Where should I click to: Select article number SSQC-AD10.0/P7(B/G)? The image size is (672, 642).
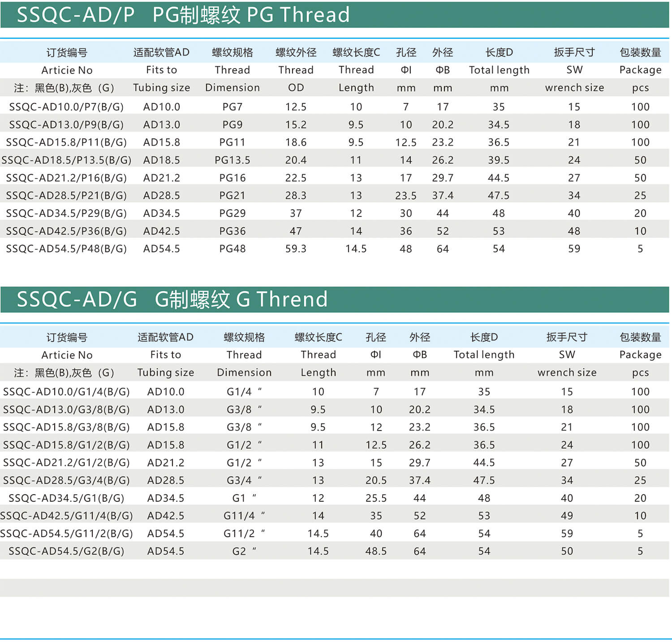click(x=66, y=107)
